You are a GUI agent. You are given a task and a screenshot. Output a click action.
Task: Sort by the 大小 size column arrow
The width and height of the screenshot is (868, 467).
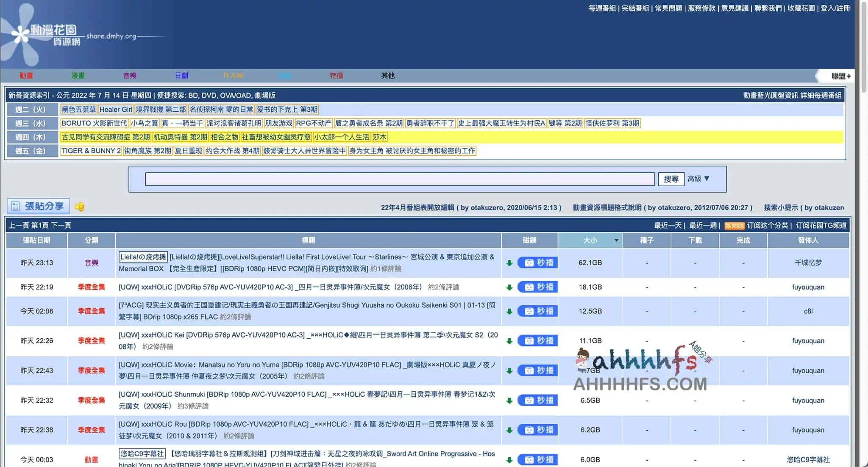(616, 240)
